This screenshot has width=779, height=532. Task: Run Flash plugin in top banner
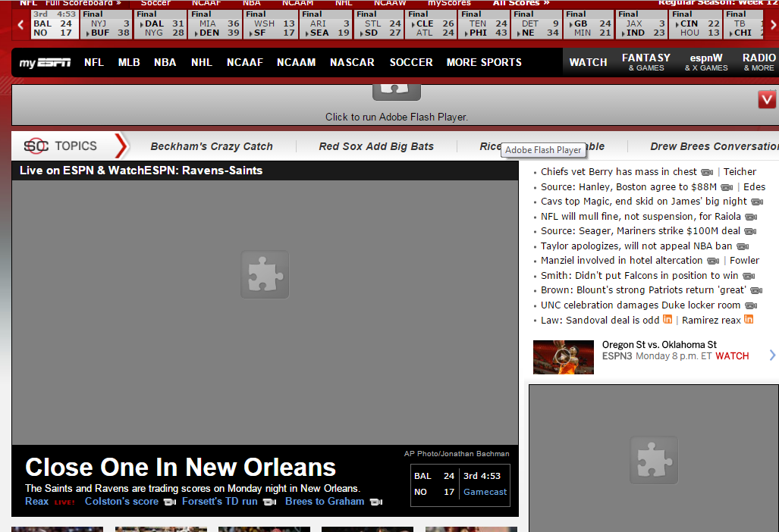[396, 105]
